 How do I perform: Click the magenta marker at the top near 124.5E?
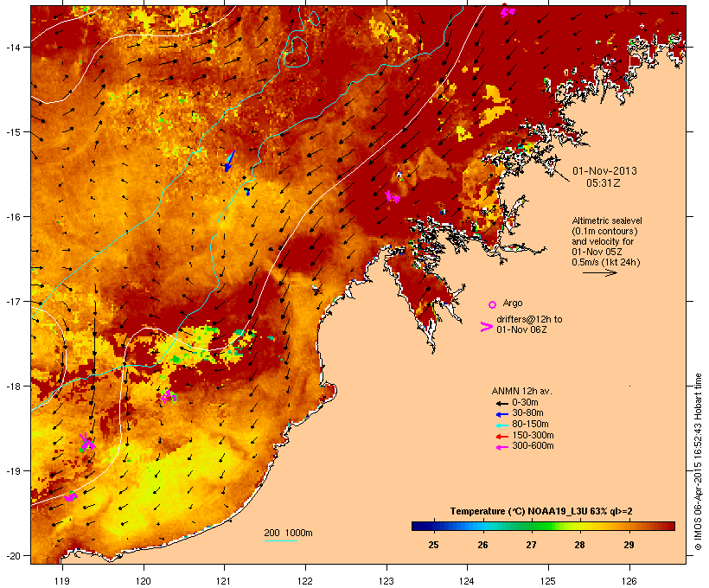[x=508, y=11]
